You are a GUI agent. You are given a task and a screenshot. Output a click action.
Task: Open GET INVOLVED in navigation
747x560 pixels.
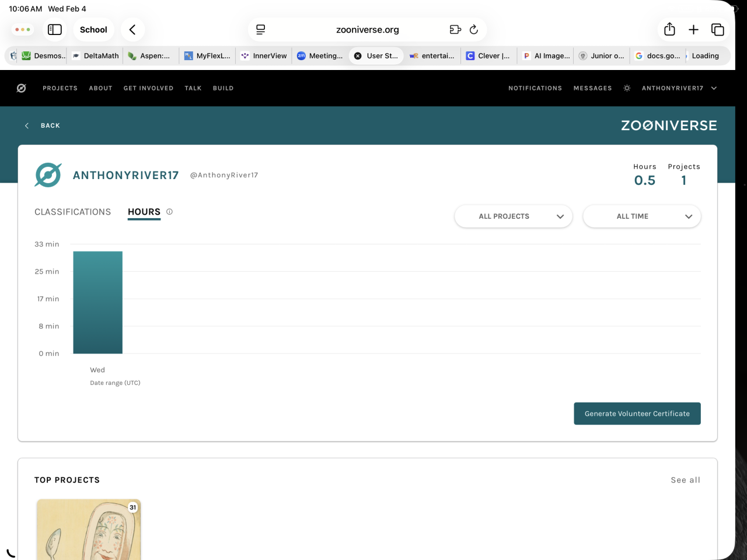[148, 88]
